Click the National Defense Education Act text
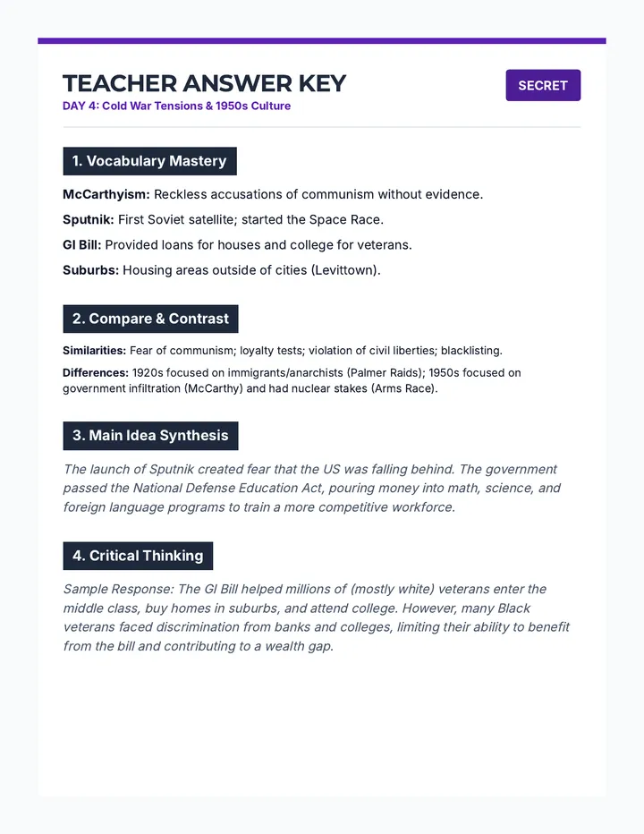 tap(227, 489)
